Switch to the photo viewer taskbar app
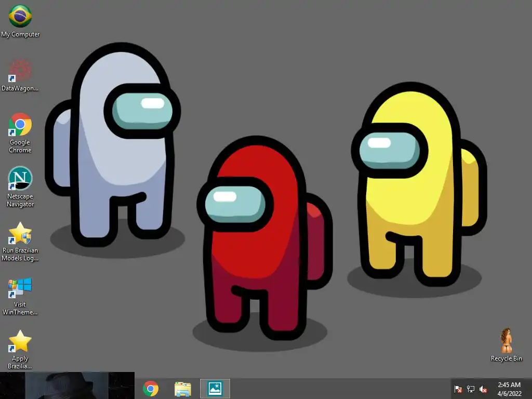The image size is (532, 399). pos(215,389)
